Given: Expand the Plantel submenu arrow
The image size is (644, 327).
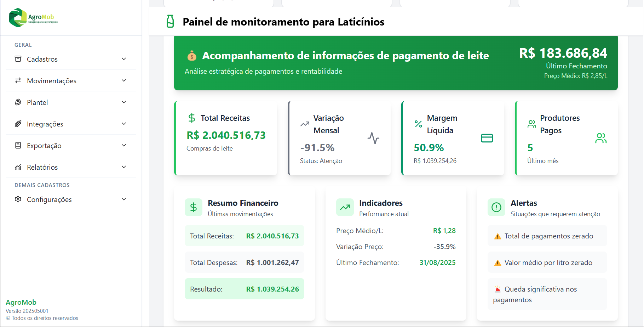Looking at the screenshot, I should (x=124, y=102).
